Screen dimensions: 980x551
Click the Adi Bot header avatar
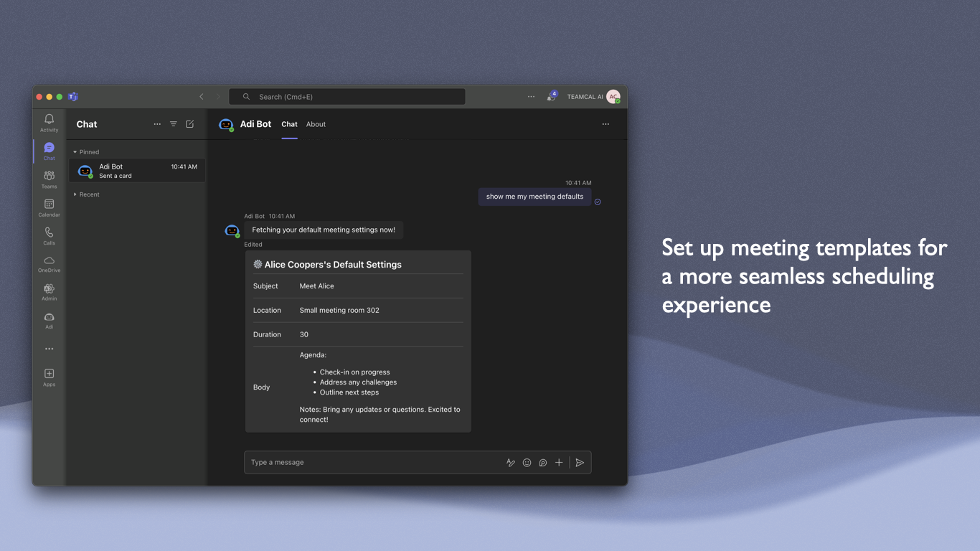click(x=226, y=125)
